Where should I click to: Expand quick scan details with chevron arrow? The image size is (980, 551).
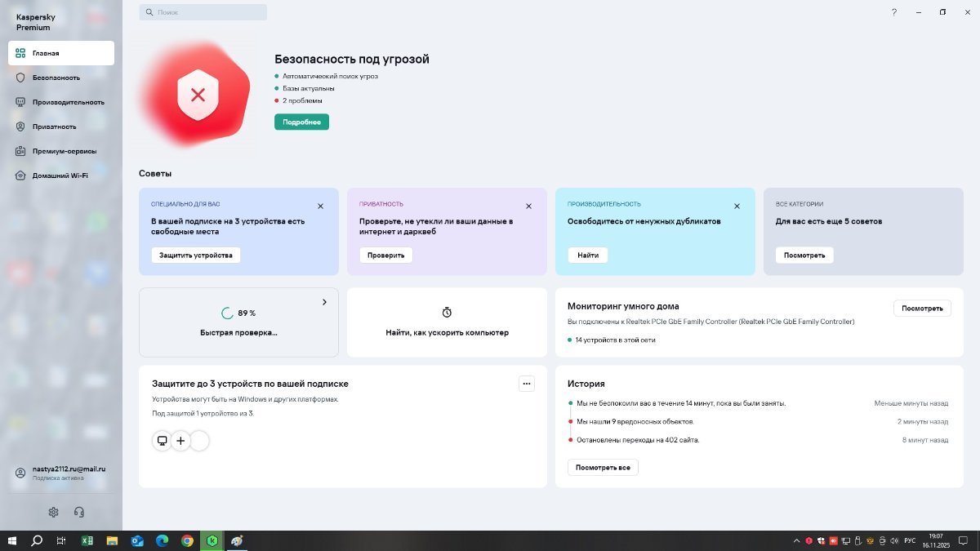click(324, 302)
